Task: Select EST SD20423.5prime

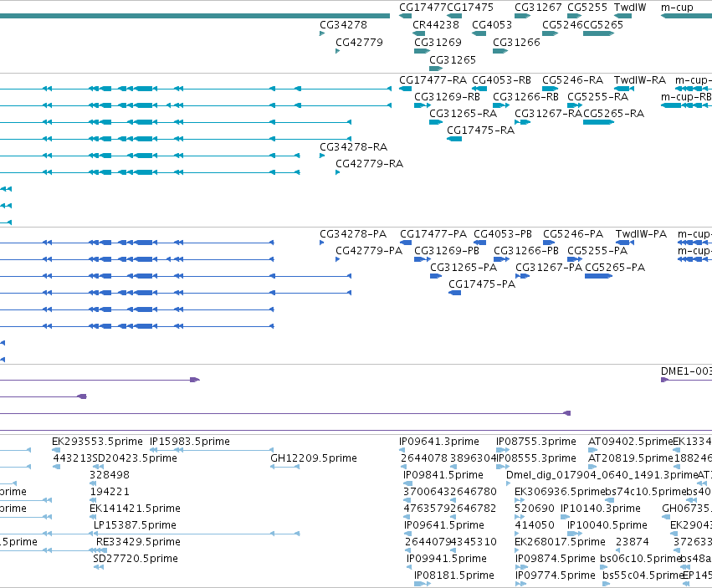Action: click(135, 458)
